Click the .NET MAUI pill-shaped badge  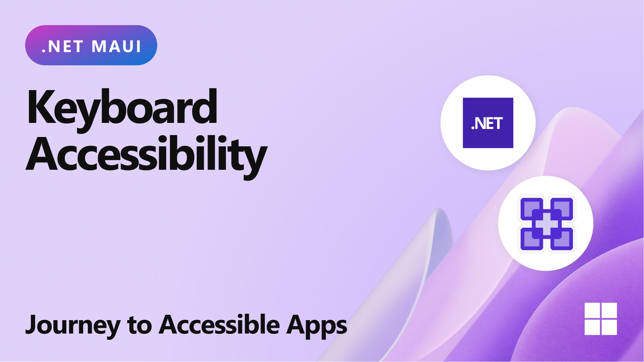91,45
